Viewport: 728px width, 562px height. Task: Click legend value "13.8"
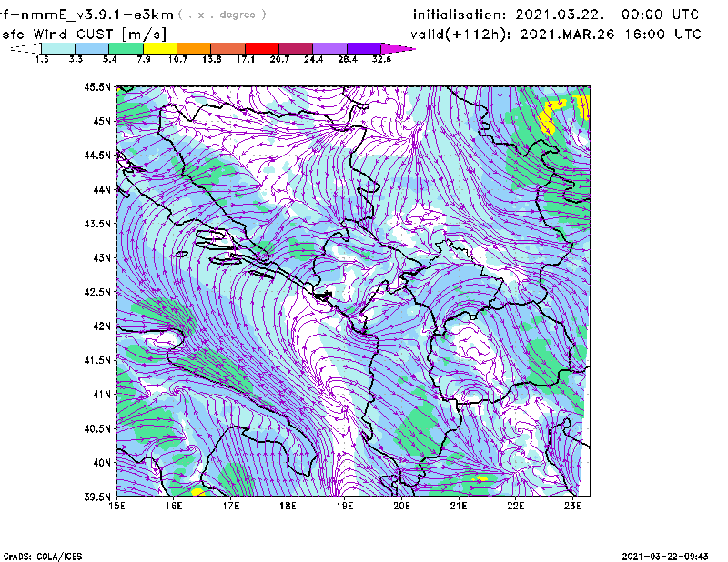coord(212,59)
